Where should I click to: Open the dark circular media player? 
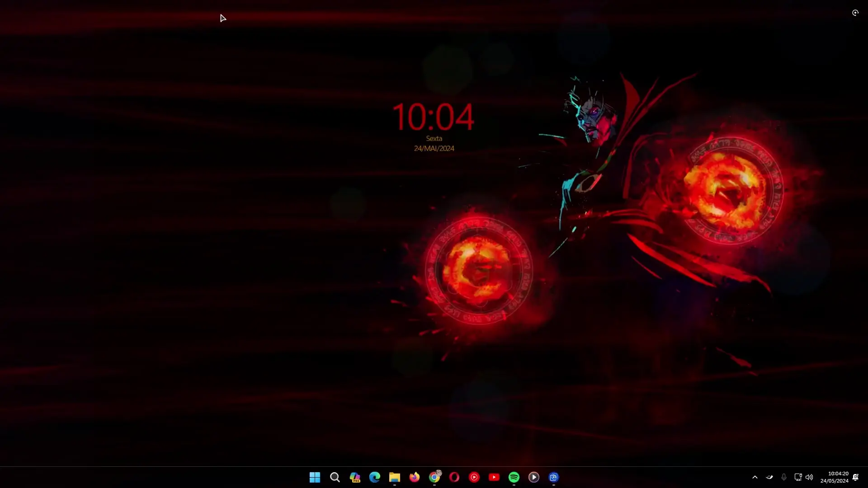(x=534, y=477)
